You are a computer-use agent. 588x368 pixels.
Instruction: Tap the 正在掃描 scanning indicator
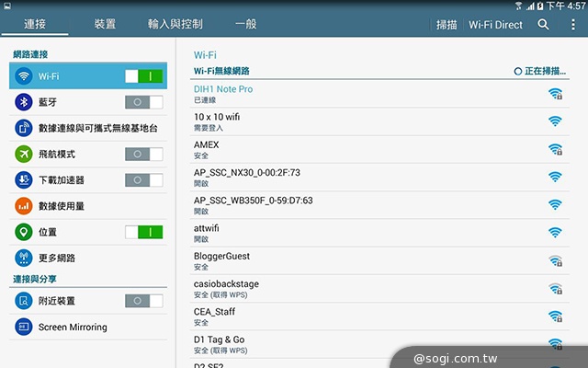(540, 71)
